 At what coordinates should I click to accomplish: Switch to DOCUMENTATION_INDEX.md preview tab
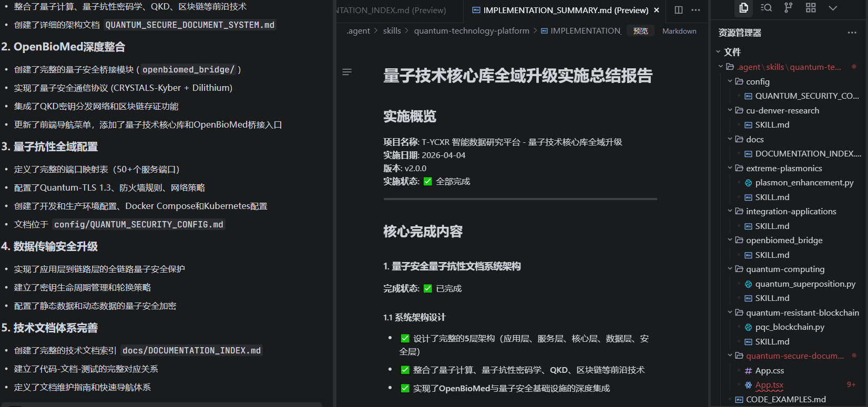click(x=400, y=10)
